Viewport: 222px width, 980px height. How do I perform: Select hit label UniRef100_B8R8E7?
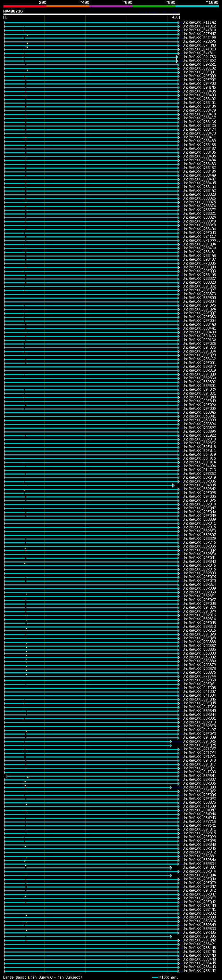tap(199, 898)
